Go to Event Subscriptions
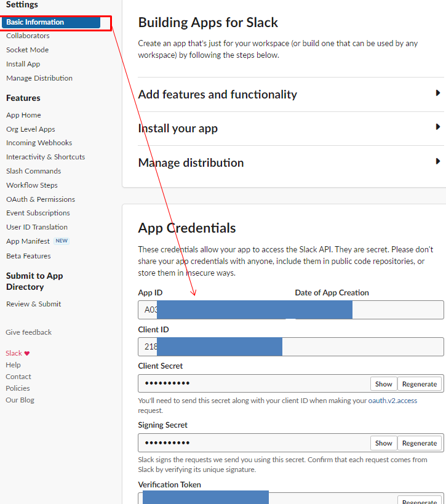 click(x=38, y=213)
